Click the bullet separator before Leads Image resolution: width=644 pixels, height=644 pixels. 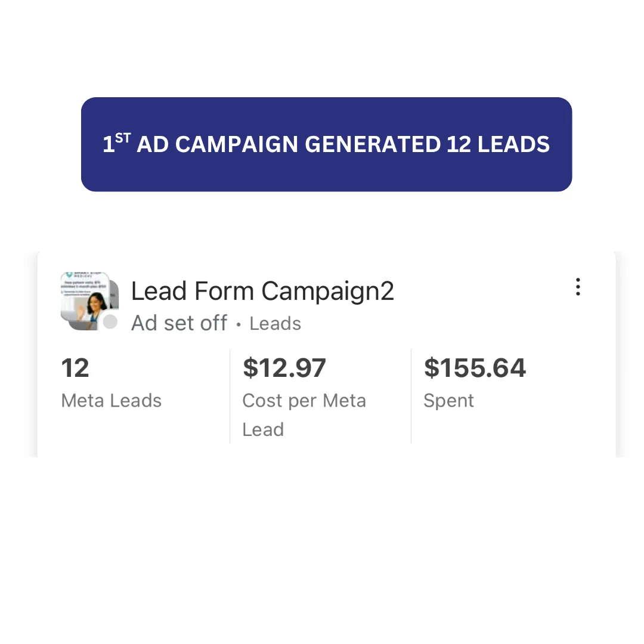[238, 324]
